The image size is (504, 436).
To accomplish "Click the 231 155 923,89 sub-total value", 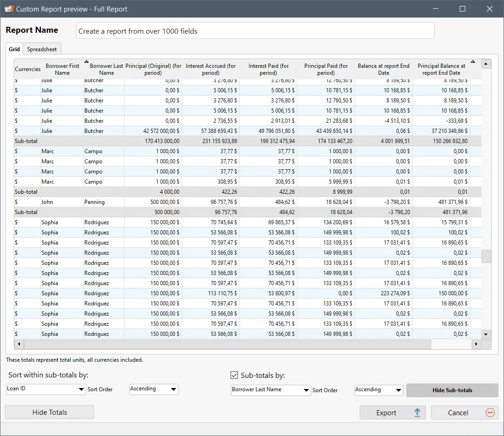I will 219,141.
